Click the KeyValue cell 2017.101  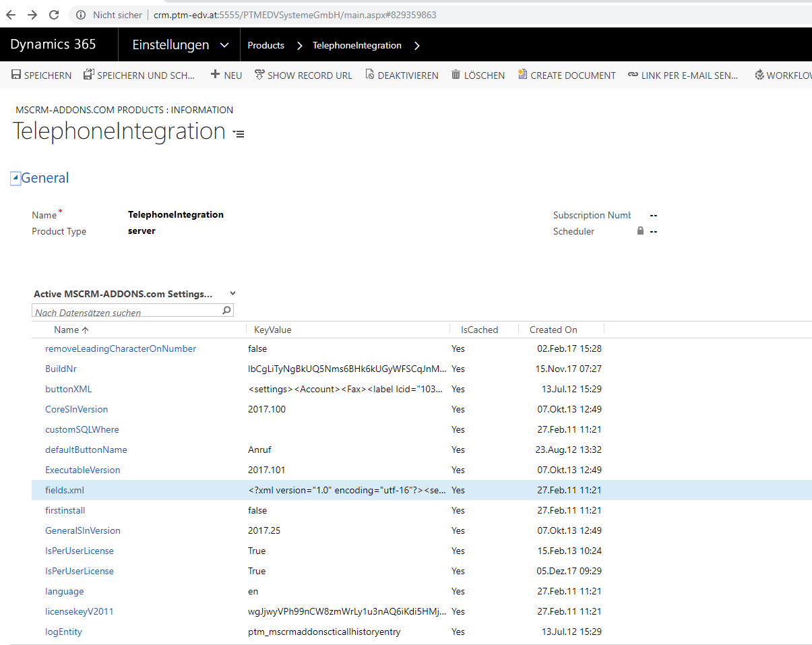(x=267, y=470)
